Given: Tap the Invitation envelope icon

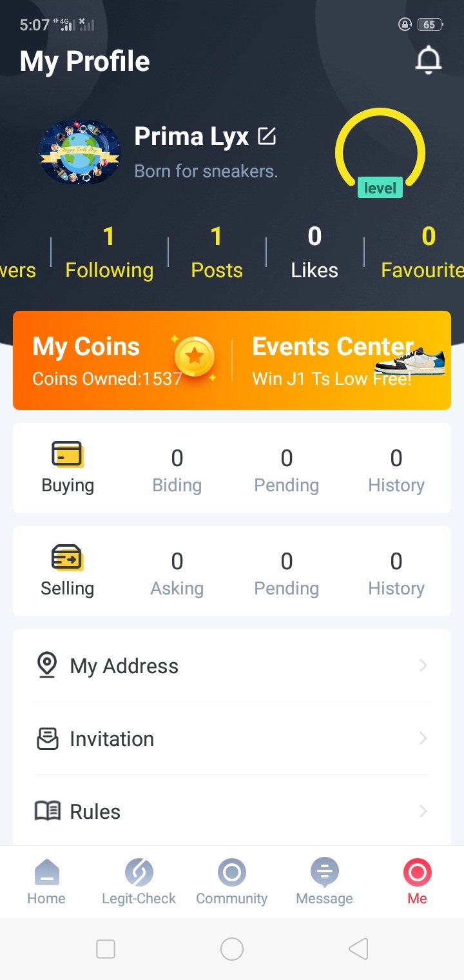Looking at the screenshot, I should tap(47, 738).
